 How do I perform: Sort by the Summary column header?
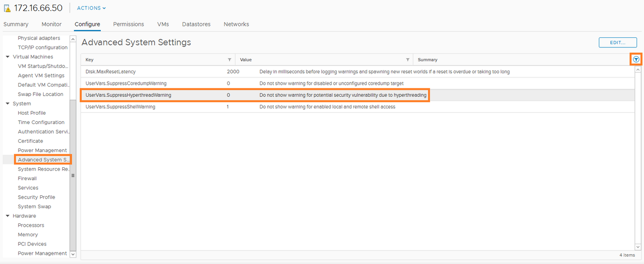coord(427,60)
